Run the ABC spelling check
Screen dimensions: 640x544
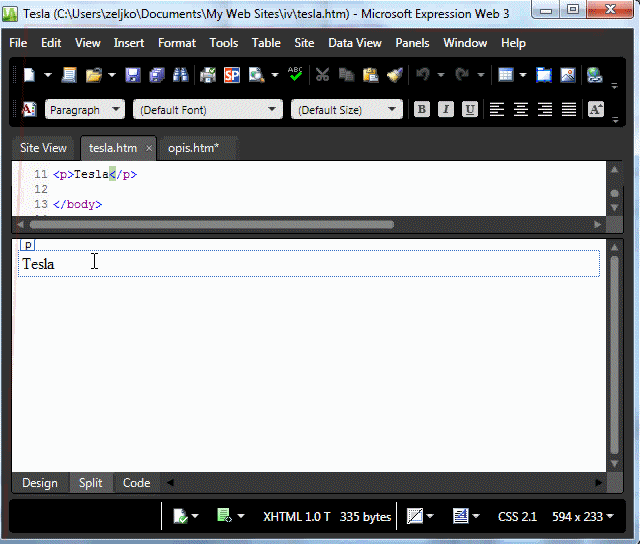tap(295, 74)
